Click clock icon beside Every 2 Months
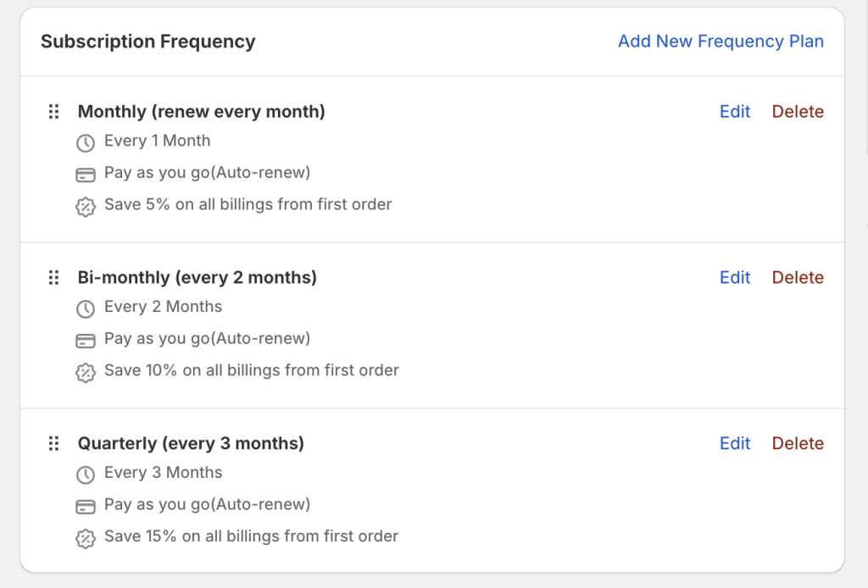Screen dimensions: 868x588 point(85,308)
